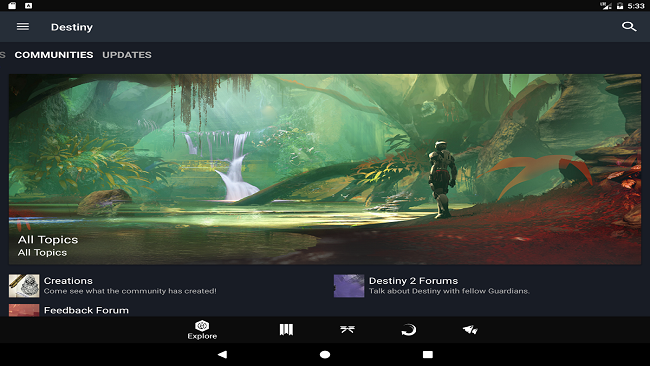Open the winged emblem icon in bottom bar
This screenshot has height=366, width=650.
347,330
